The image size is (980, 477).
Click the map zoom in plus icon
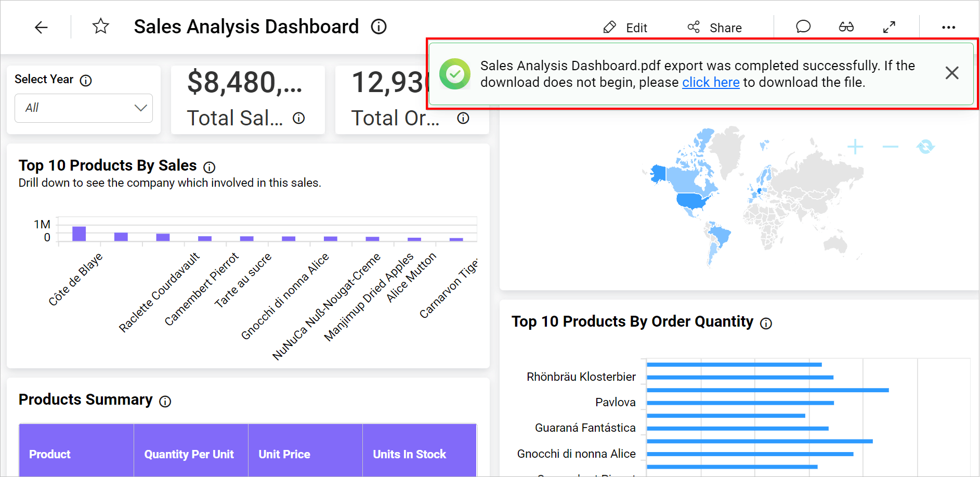click(x=855, y=147)
